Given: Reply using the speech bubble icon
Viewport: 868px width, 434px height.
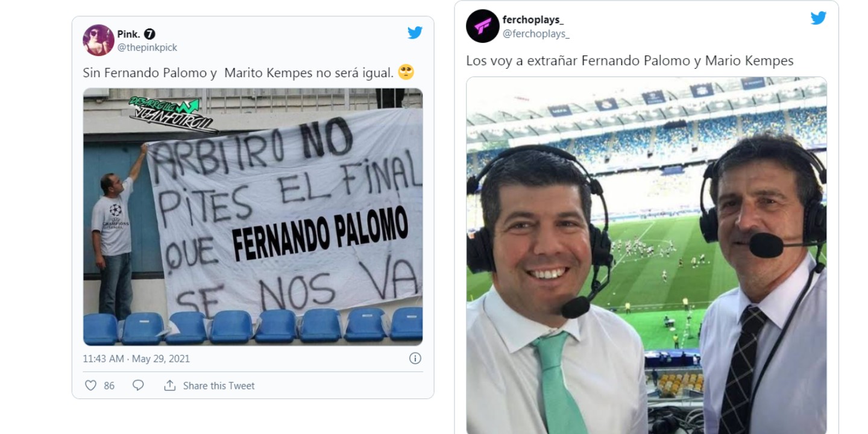Looking at the screenshot, I should tap(138, 385).
